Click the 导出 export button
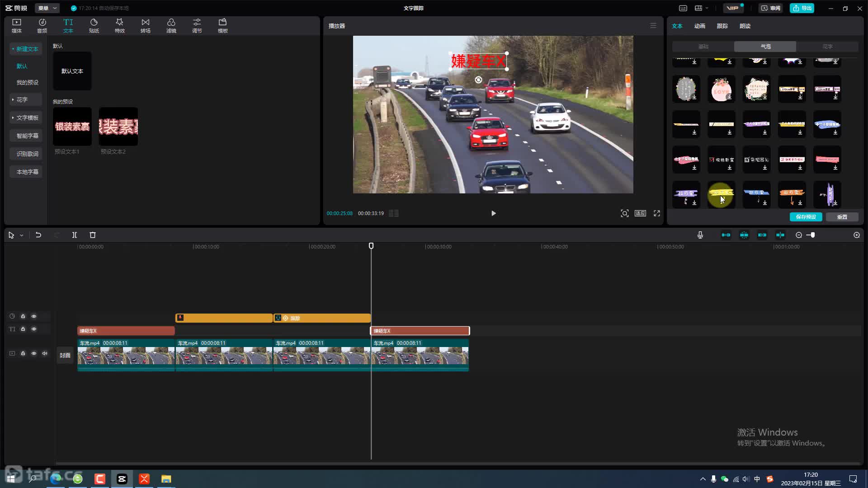The width and height of the screenshot is (868, 488). pos(802,8)
